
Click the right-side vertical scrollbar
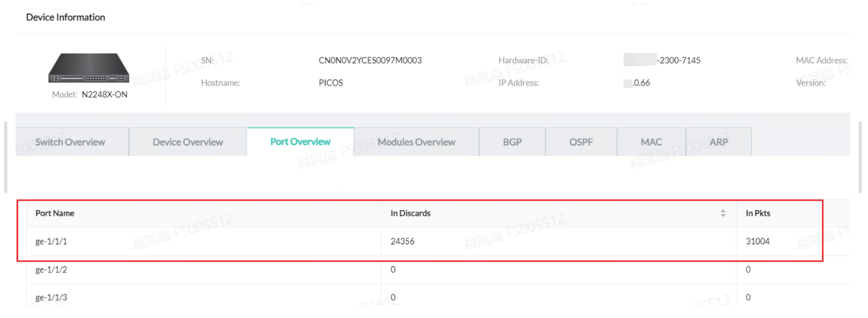tap(860, 157)
